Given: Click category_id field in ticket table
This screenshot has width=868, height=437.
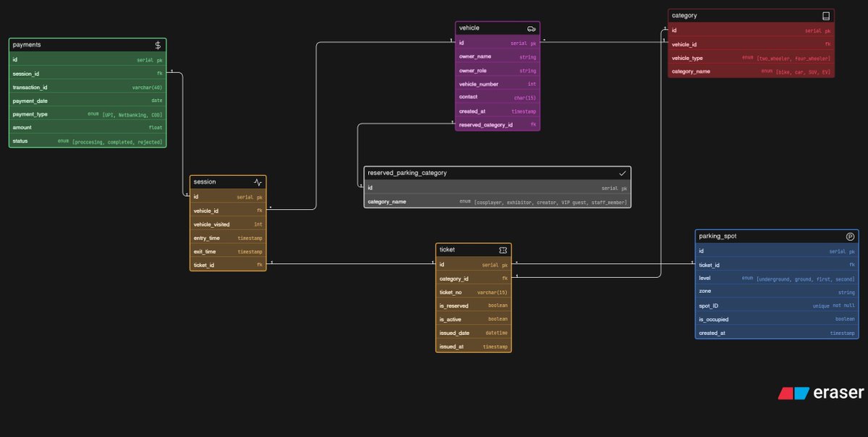Looking at the screenshot, I should (x=474, y=279).
